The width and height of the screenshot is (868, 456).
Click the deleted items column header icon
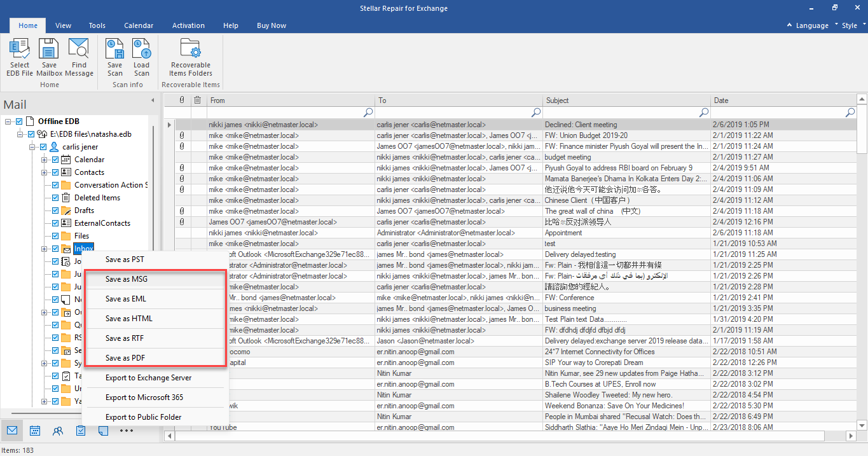click(198, 100)
